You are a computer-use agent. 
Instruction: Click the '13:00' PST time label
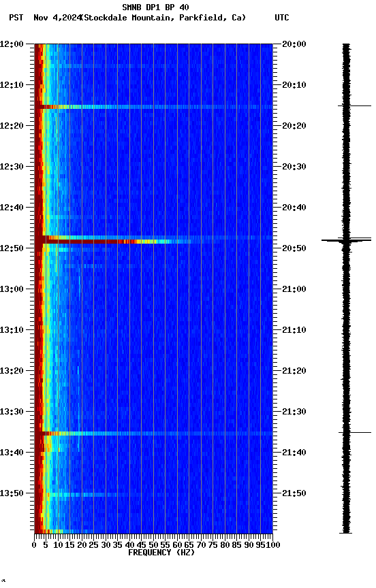tap(12, 289)
